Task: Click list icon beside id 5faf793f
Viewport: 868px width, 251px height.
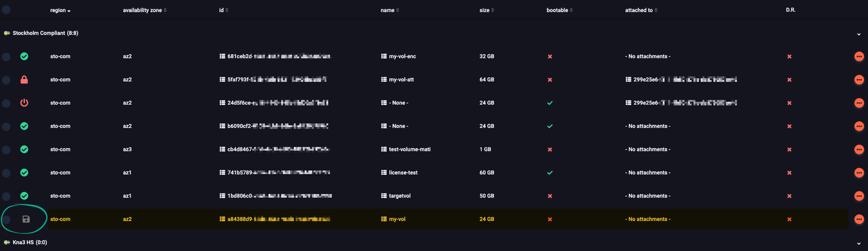Action: [222, 80]
